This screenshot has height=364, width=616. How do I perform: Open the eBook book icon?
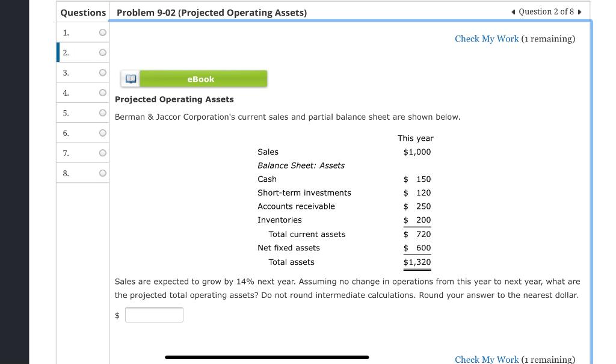(129, 78)
